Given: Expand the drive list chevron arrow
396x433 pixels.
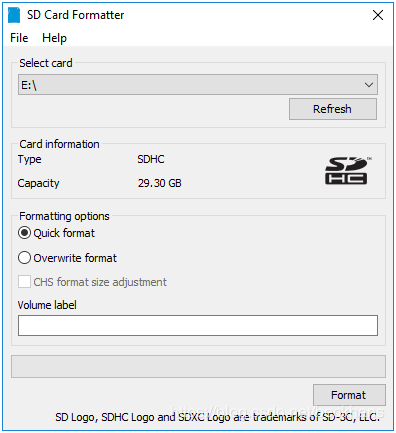Looking at the screenshot, I should (369, 85).
